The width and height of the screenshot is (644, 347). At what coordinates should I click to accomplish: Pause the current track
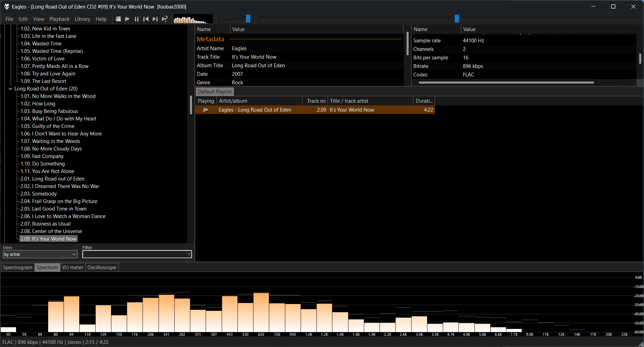(137, 19)
